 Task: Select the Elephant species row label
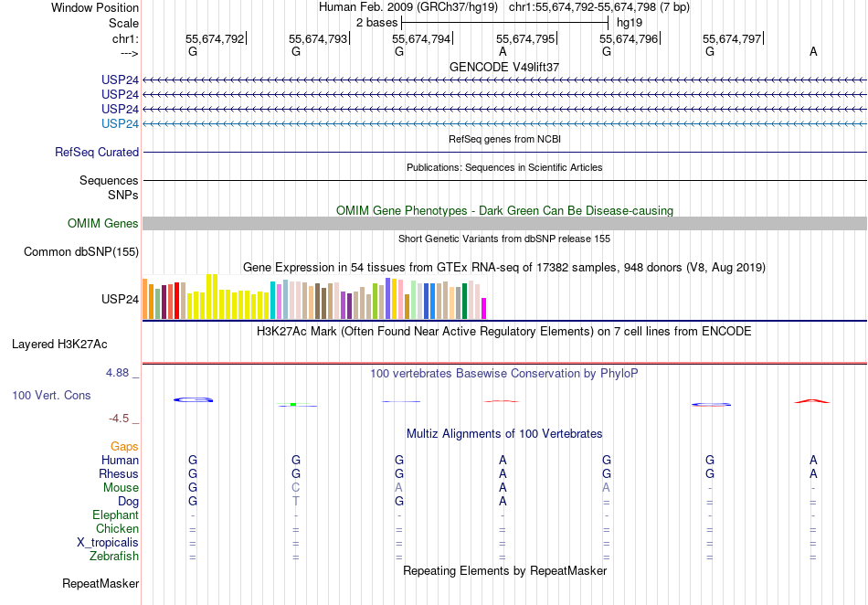113,515
